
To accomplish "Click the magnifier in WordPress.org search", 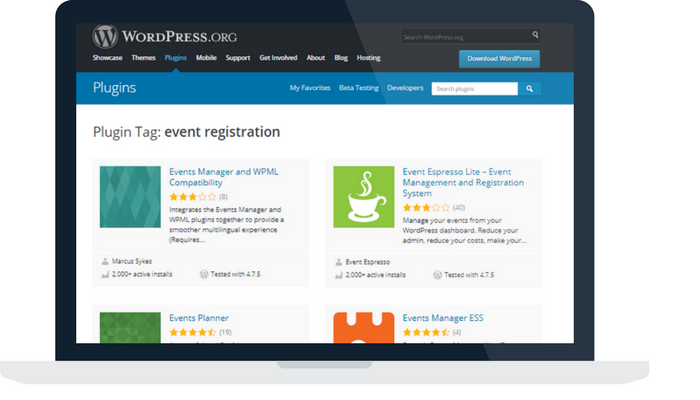I will [535, 35].
